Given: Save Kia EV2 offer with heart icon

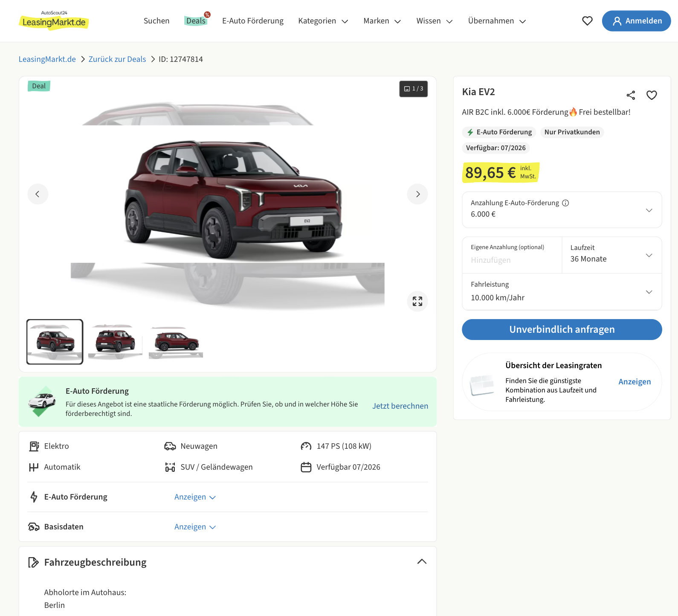Looking at the screenshot, I should 651,95.
